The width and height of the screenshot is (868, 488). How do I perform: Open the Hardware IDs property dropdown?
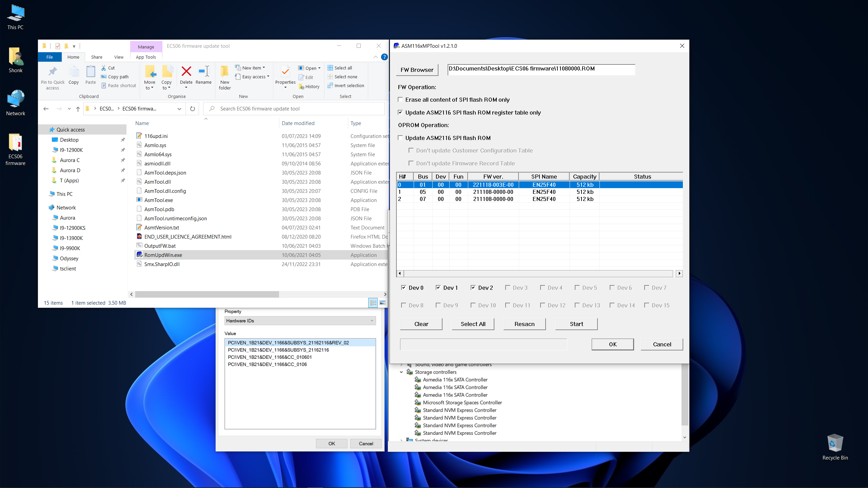(x=372, y=321)
